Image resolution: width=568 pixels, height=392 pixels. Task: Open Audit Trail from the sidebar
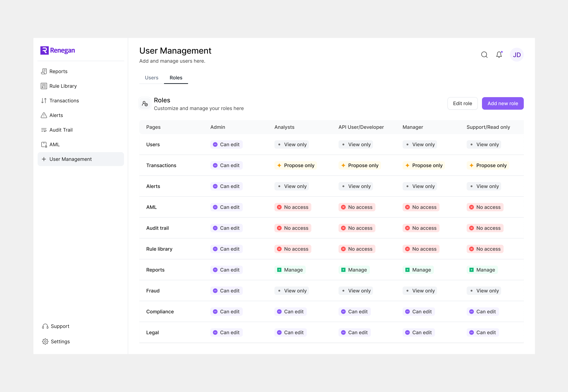coord(81,130)
